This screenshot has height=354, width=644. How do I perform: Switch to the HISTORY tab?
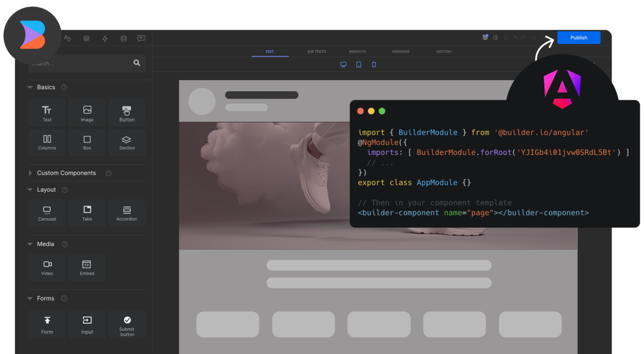coord(444,52)
